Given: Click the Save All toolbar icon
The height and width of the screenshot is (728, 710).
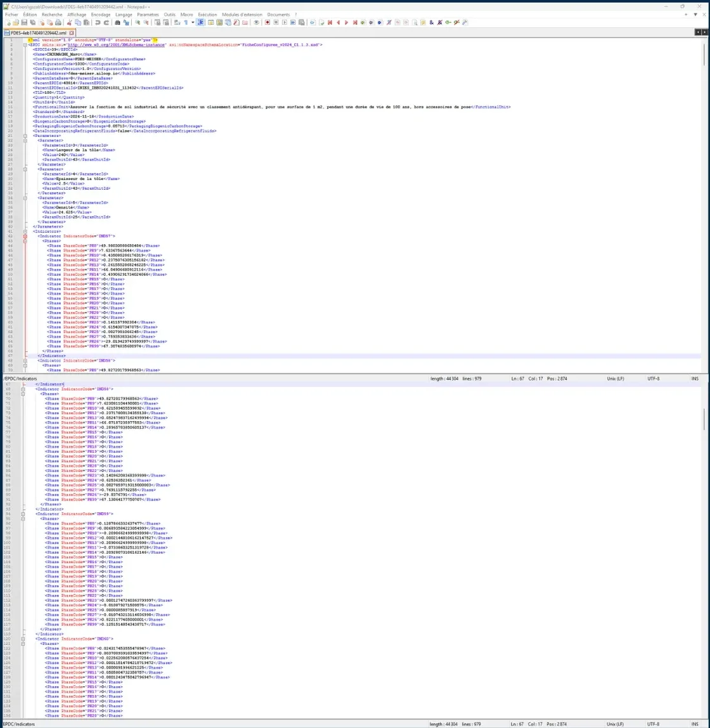Looking at the screenshot, I should click(32, 22).
